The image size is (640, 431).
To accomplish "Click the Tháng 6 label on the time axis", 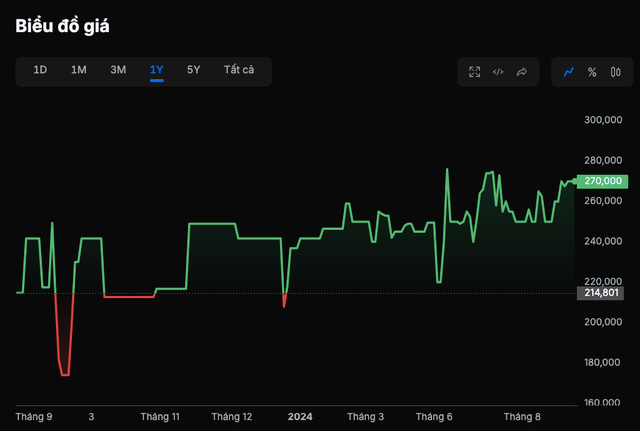I will coord(434,416).
